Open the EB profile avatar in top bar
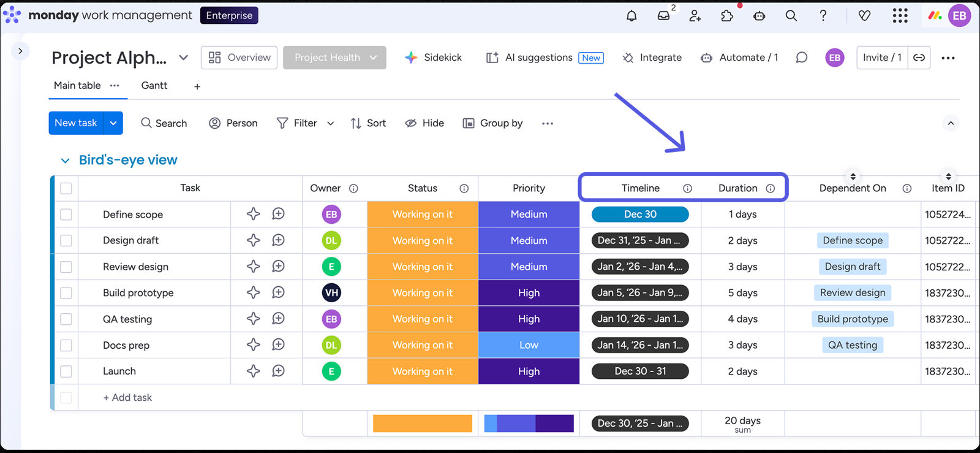980x453 pixels. 959,16
